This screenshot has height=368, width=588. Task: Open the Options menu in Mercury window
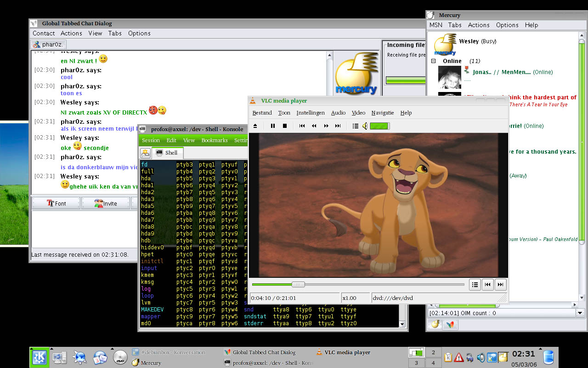[507, 25]
